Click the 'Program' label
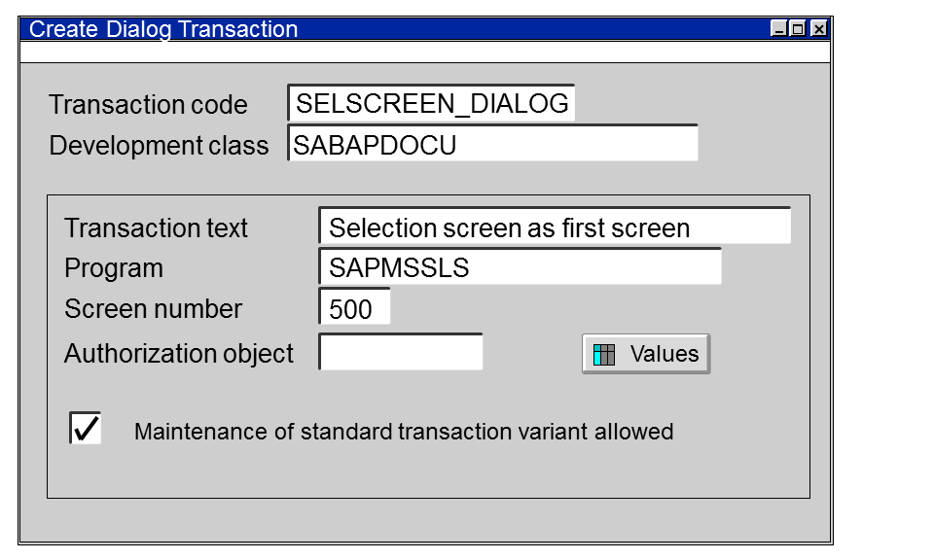 (114, 268)
